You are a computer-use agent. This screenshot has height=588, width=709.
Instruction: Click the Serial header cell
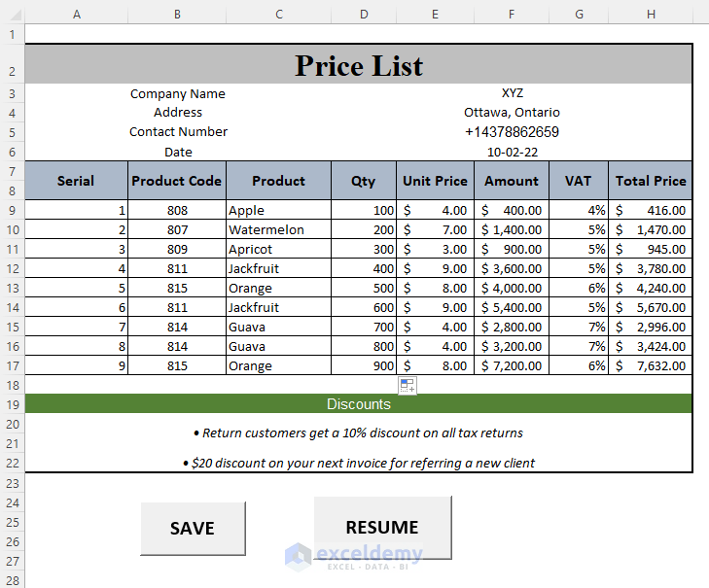77,181
